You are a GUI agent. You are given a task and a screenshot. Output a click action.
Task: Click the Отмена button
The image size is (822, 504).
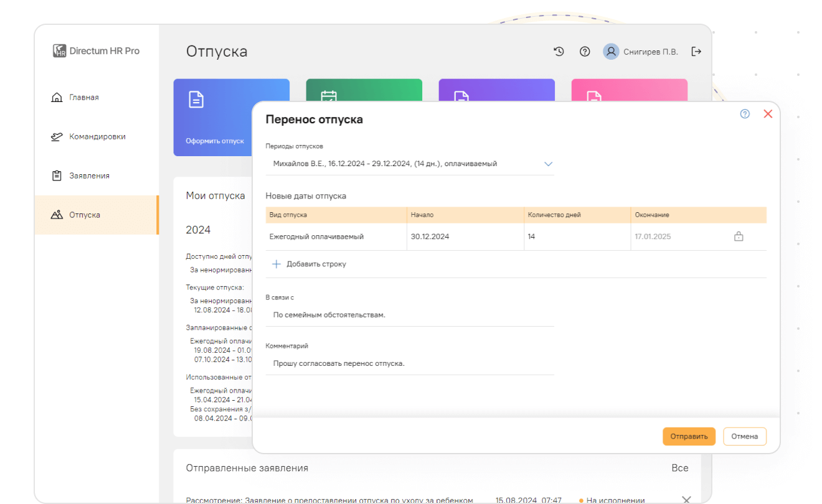[744, 436]
